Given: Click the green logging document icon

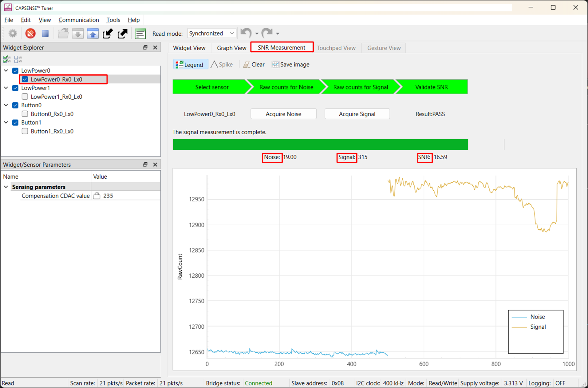Looking at the screenshot, I should (140, 33).
